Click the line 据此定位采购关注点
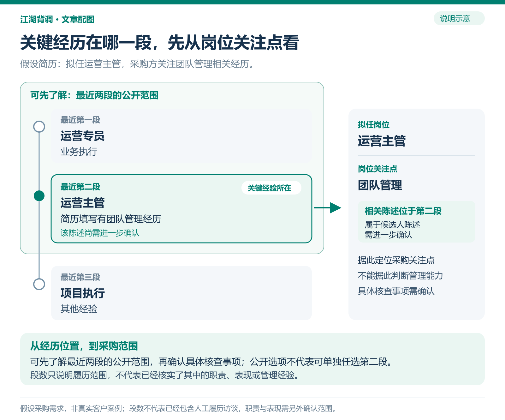Screen dimensions: 505x420 [396, 260]
